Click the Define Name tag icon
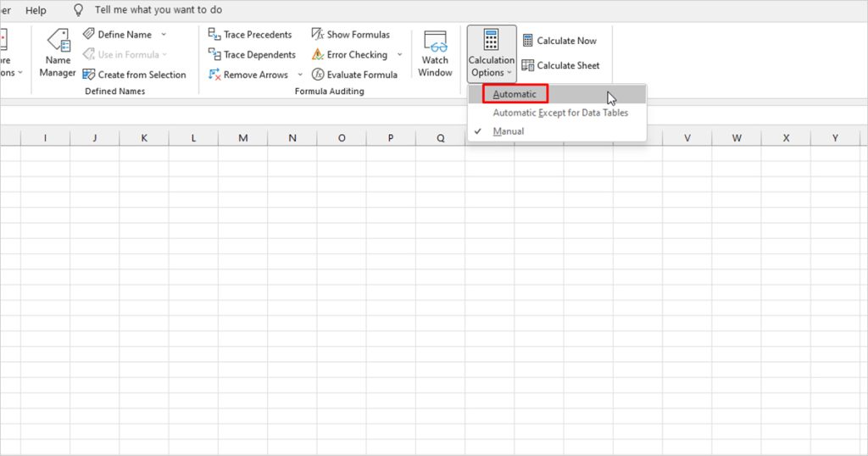Viewport: 868px width, 456px height. 88,34
